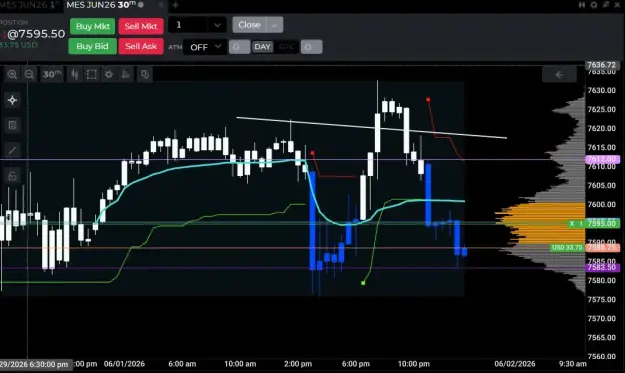Click the red dot marker near 7613
Viewport: 625px width, 373px height.
pyautogui.click(x=312, y=153)
